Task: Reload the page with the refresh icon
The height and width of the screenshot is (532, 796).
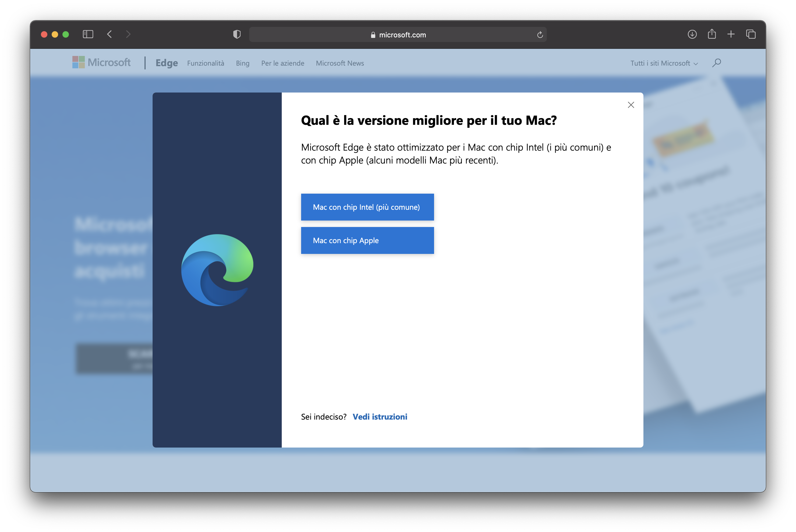Action: [x=540, y=35]
